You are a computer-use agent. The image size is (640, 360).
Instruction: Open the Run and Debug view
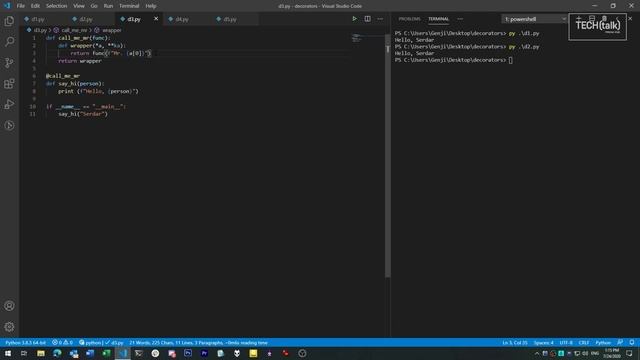[9, 104]
